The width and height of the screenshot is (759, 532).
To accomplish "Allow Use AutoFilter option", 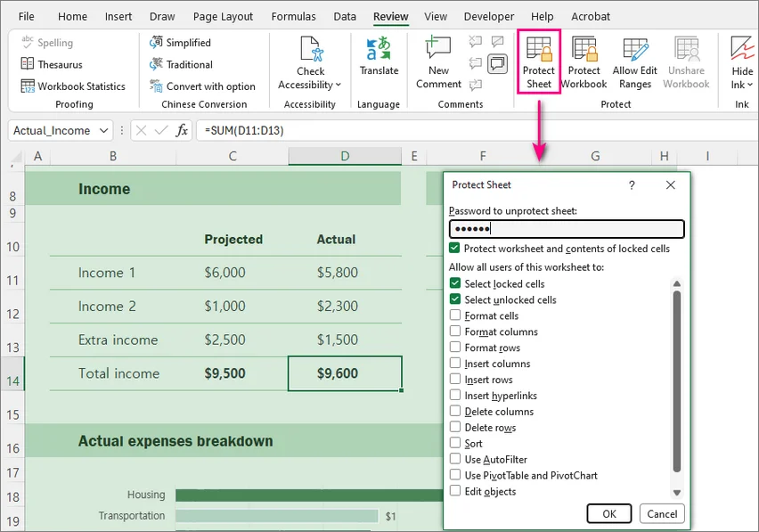I will click(x=455, y=459).
